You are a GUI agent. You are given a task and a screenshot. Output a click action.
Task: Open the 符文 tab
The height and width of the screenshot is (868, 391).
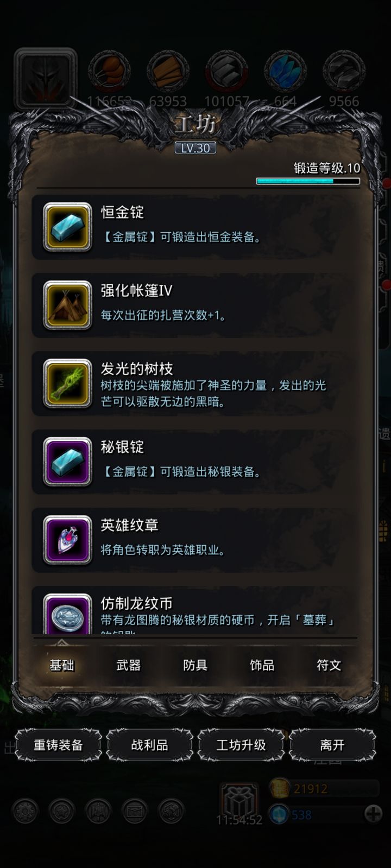coord(329,665)
